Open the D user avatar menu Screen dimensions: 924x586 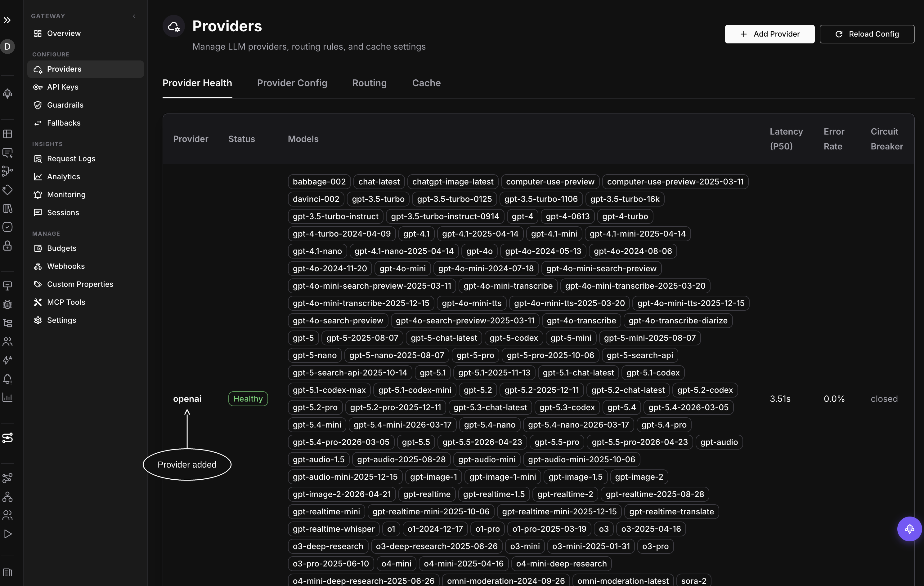[x=7, y=47]
